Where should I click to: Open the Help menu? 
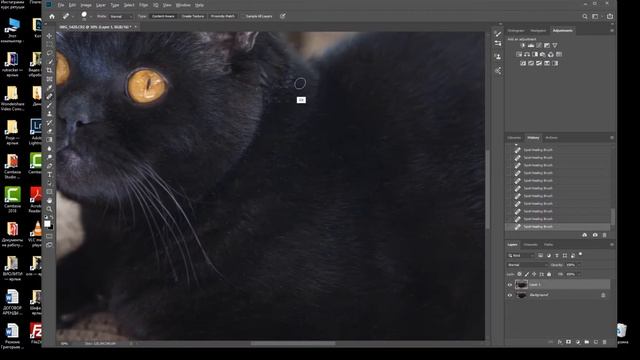click(x=199, y=5)
